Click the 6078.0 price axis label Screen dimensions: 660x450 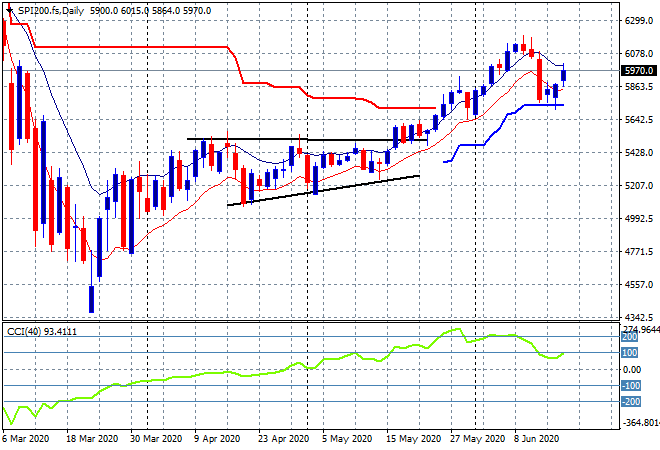coord(639,53)
